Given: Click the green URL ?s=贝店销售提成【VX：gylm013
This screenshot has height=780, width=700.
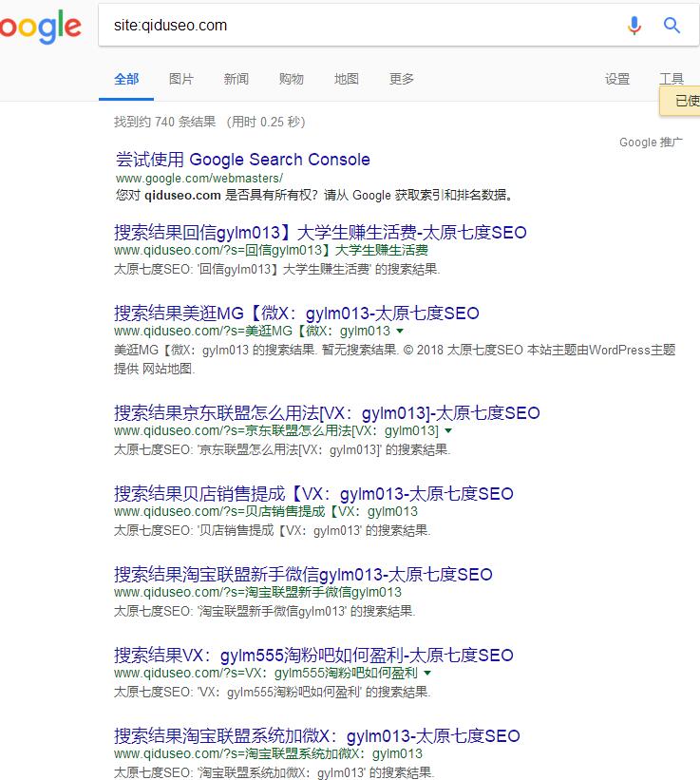Looking at the screenshot, I should tap(266, 511).
